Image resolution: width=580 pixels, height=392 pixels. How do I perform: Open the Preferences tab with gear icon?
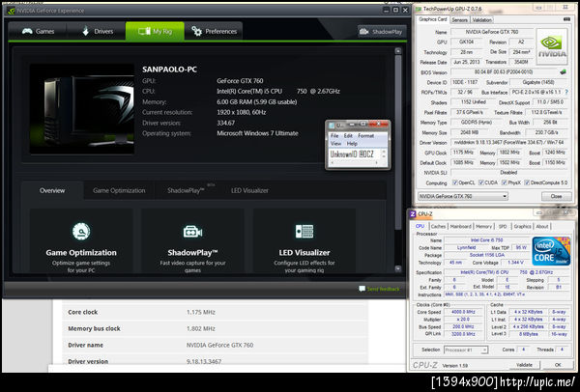pos(214,32)
